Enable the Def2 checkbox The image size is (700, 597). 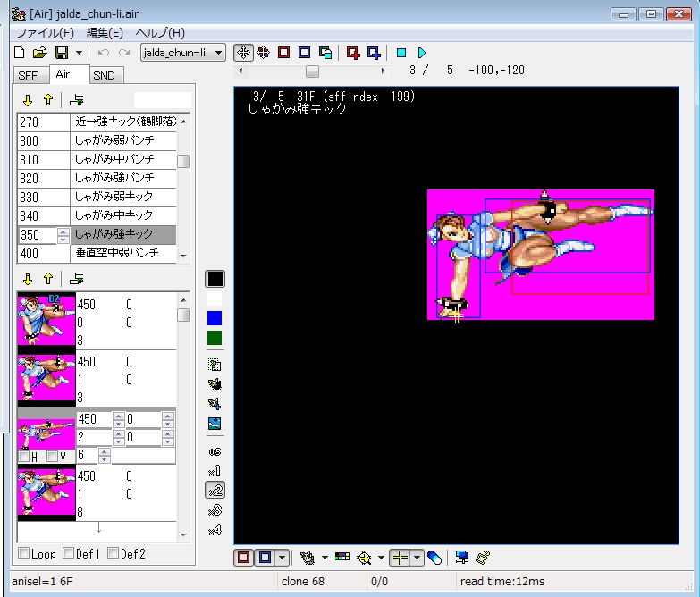pos(113,553)
